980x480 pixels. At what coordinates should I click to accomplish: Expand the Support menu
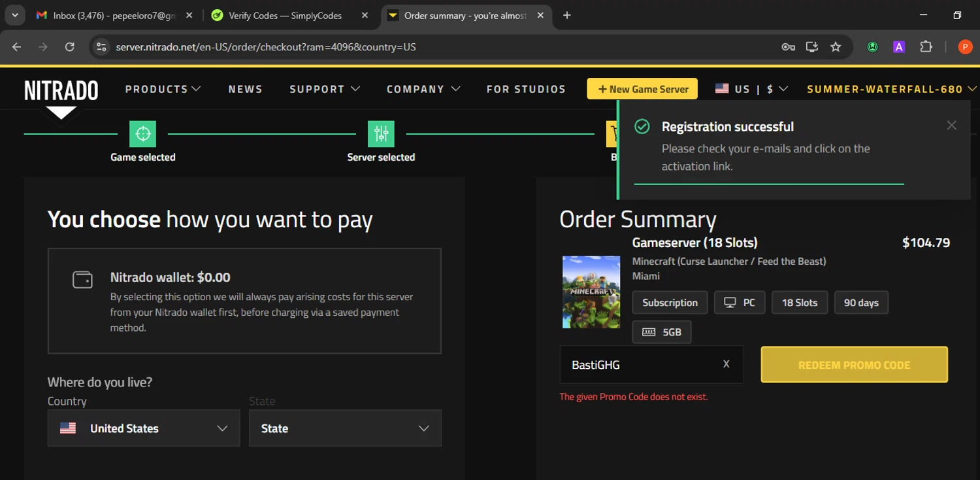click(x=325, y=89)
